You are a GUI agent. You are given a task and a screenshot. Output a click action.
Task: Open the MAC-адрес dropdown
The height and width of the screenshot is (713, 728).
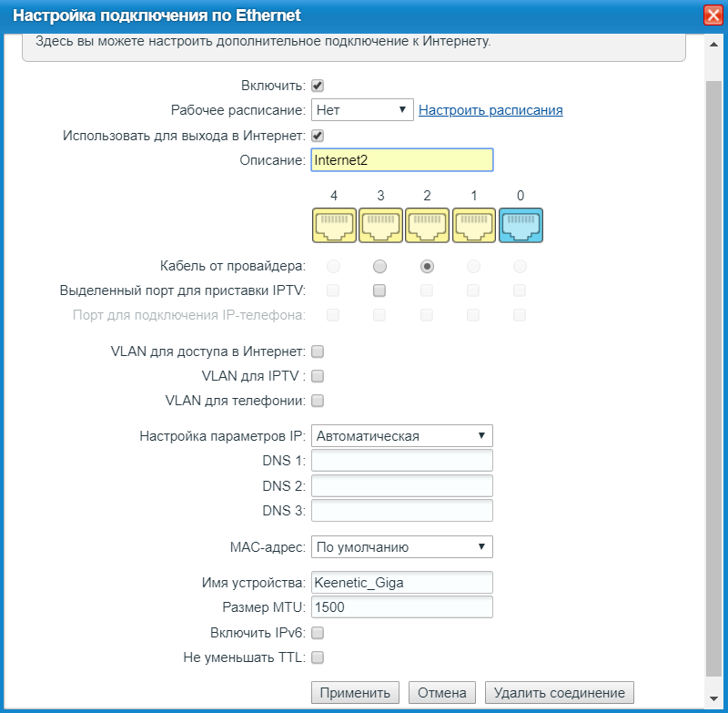pyautogui.click(x=401, y=547)
